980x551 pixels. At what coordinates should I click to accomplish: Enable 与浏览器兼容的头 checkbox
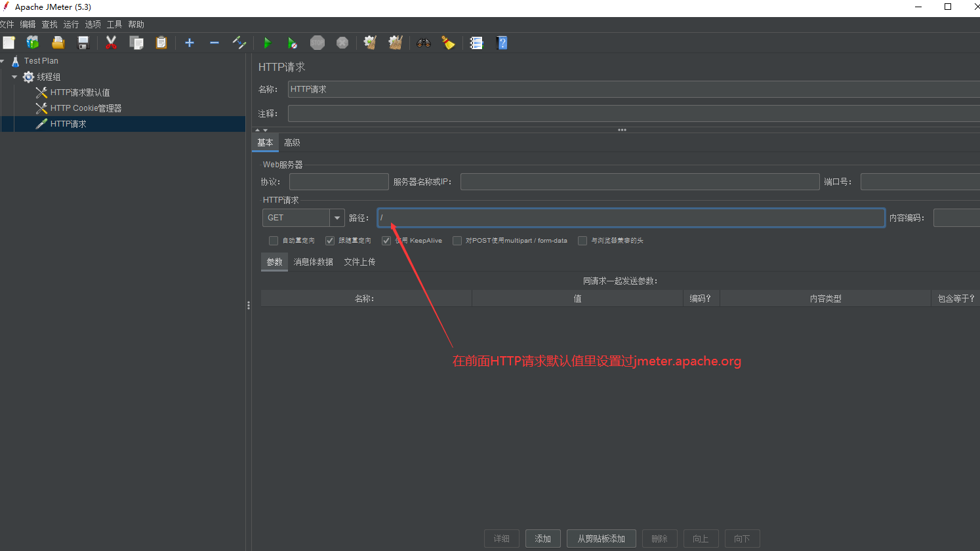point(582,241)
